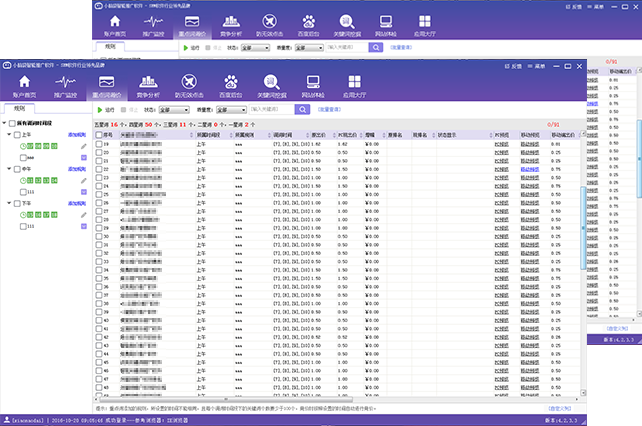Select the 规则 tab in left panel
The width and height of the screenshot is (642, 426).
tap(18, 108)
